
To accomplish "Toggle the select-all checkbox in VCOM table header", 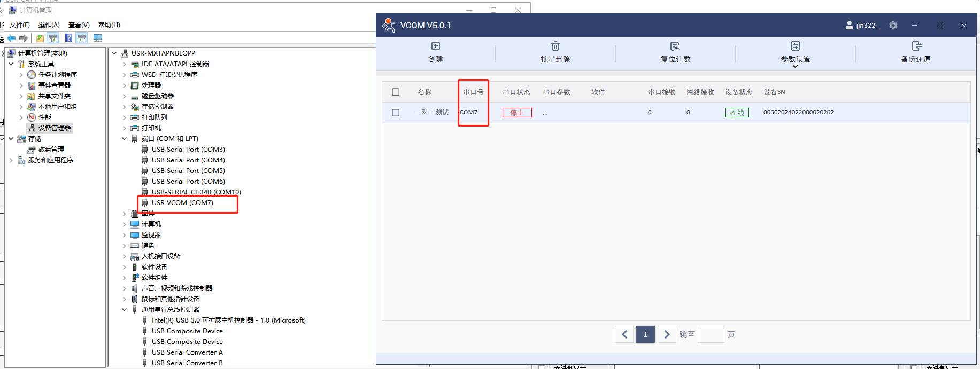I will point(396,92).
